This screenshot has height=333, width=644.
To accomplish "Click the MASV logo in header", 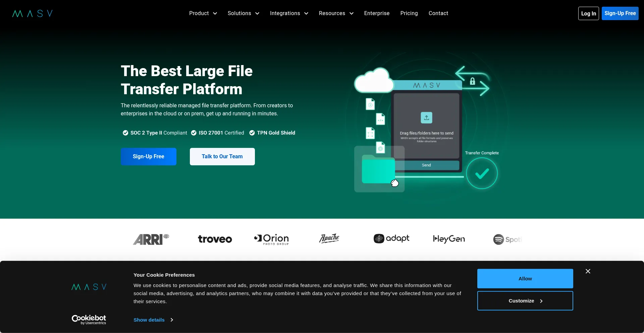I will pyautogui.click(x=33, y=13).
